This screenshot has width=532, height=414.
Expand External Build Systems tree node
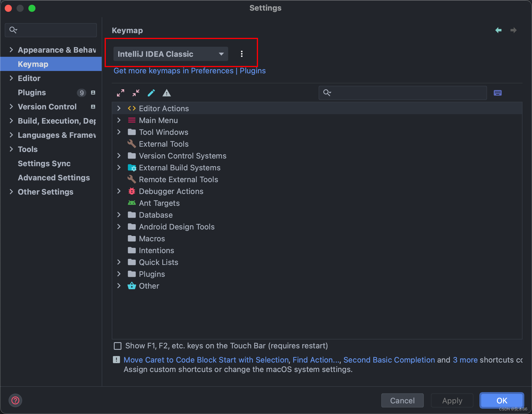pyautogui.click(x=119, y=168)
